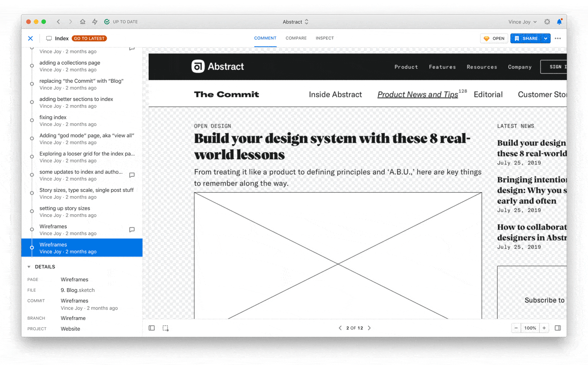View comments icon on the unselected Wireframes commit
Viewport: 588px width, 365px height.
132,230
